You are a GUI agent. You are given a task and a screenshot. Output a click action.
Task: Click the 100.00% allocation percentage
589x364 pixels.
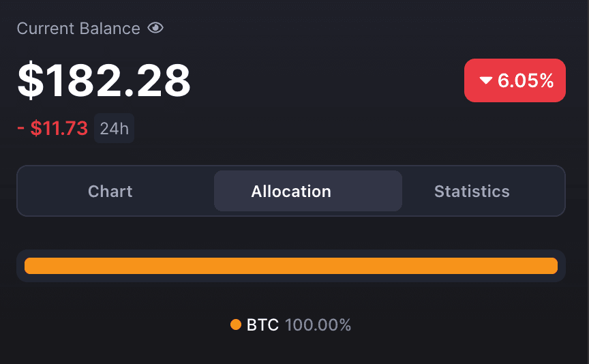click(318, 325)
